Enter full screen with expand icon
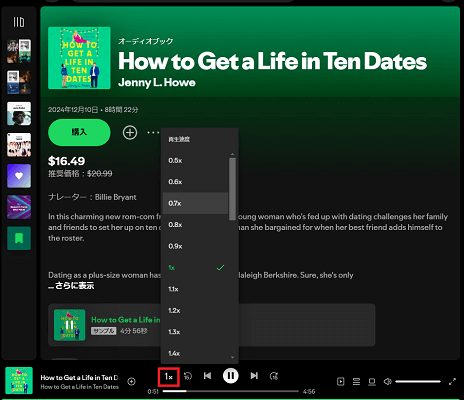Screen dimensions: 464x400 click(452, 381)
